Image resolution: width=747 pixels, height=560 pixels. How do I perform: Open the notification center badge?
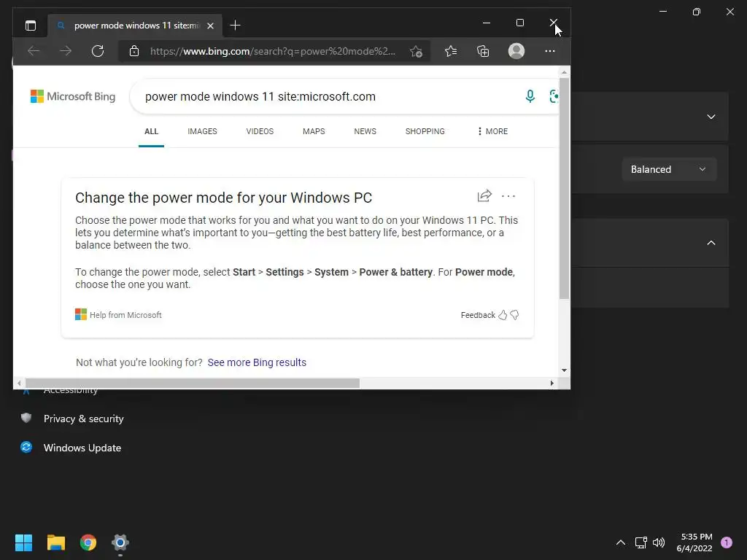tap(727, 542)
